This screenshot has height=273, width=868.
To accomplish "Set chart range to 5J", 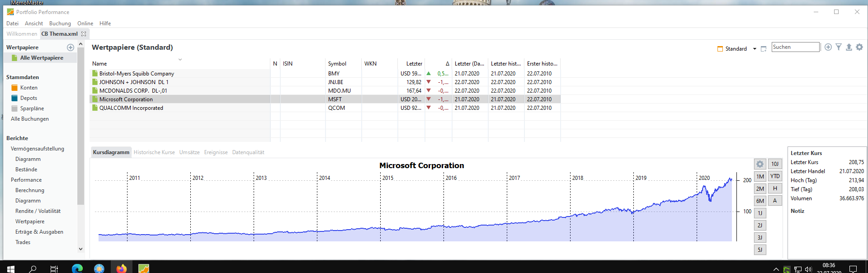I will point(760,249).
